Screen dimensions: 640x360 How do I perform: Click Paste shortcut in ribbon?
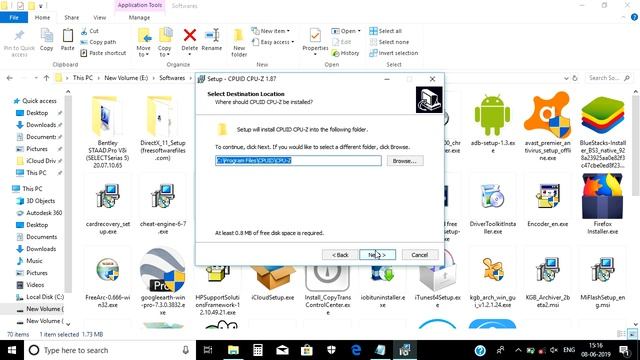click(x=103, y=53)
